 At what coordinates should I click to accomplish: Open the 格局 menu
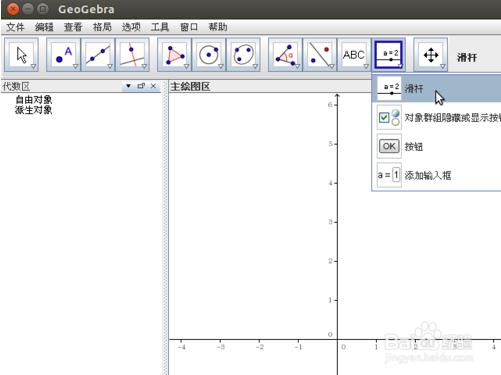click(102, 27)
